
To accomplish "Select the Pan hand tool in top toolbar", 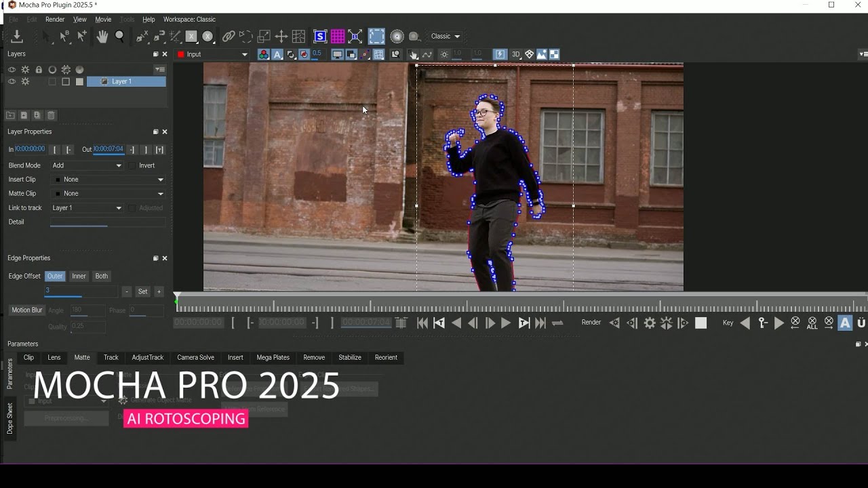I will click(x=102, y=37).
